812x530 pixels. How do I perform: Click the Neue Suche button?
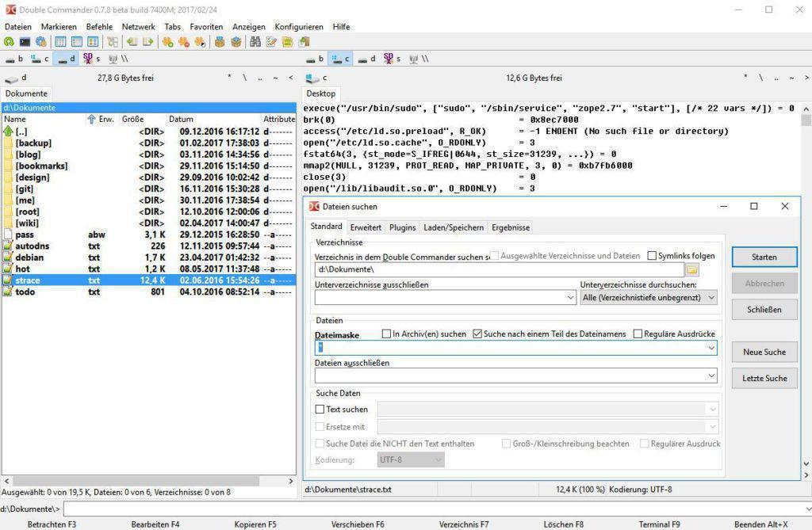click(x=764, y=352)
